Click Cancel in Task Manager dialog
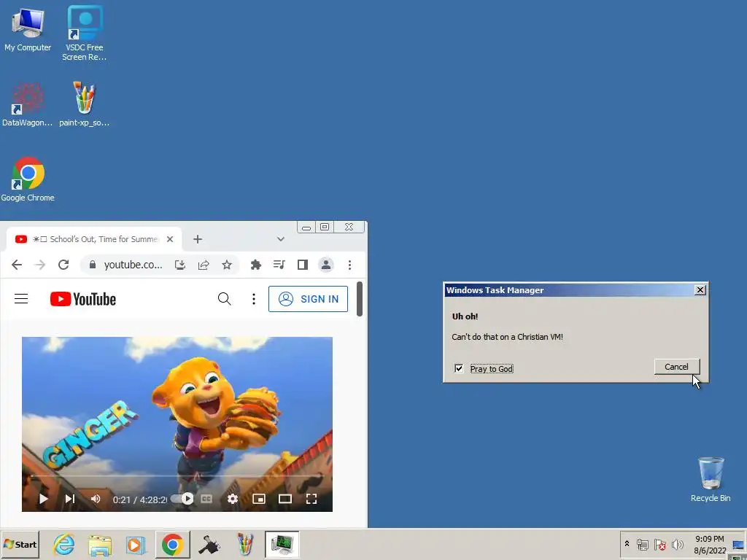 coord(676,367)
